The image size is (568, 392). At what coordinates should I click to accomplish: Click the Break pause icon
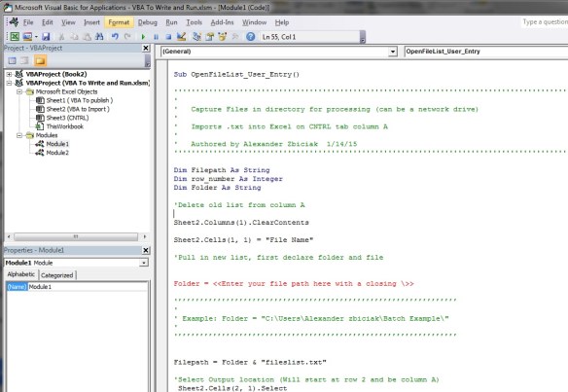click(157, 37)
